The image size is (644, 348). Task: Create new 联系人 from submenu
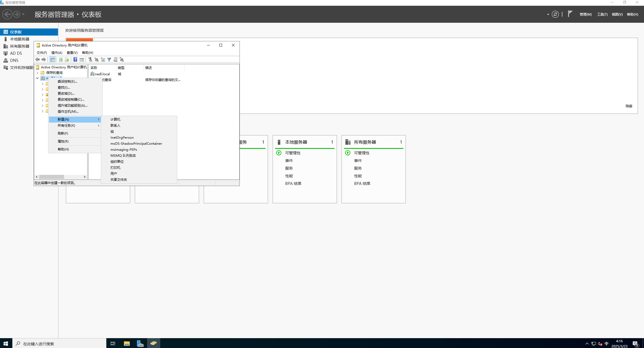pos(139,126)
